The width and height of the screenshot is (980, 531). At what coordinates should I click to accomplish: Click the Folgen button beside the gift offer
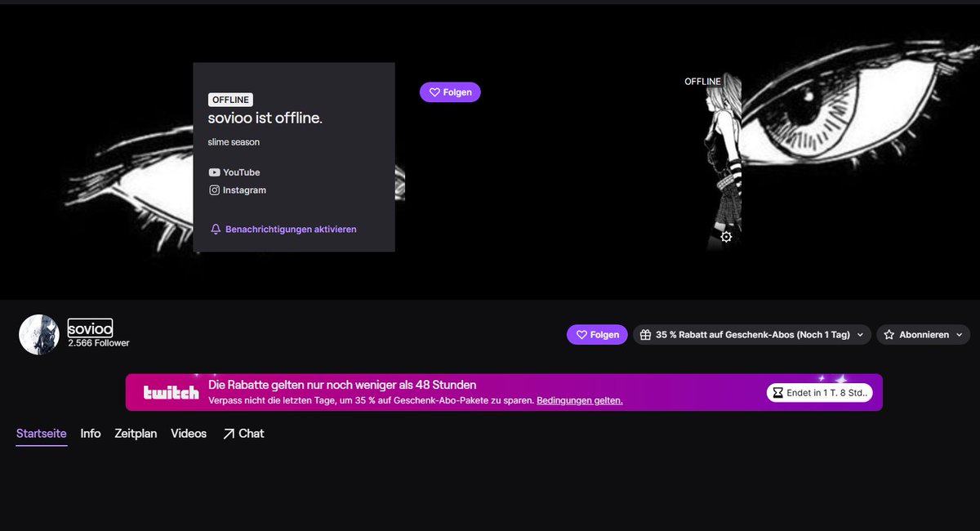597,335
